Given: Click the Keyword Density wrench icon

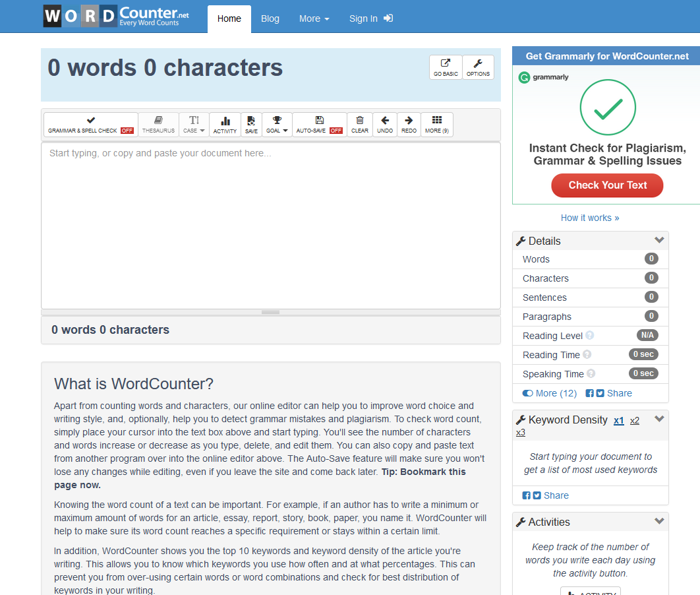Looking at the screenshot, I should tap(521, 420).
